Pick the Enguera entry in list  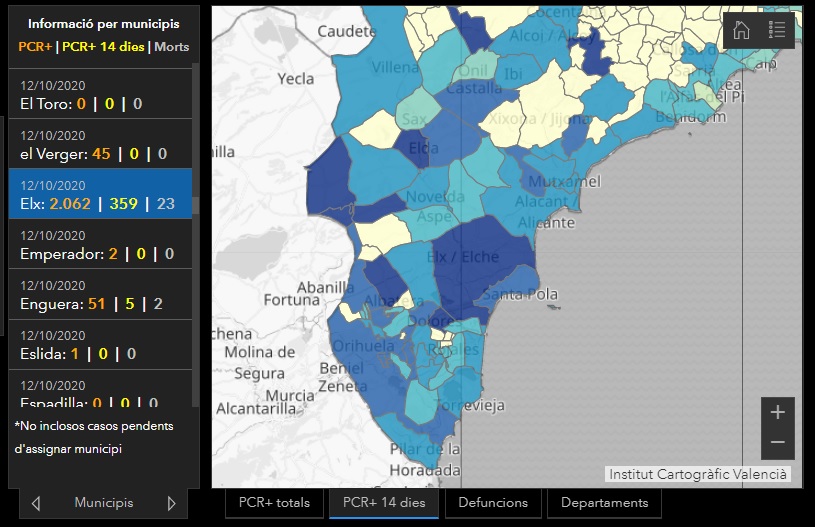pos(98,294)
